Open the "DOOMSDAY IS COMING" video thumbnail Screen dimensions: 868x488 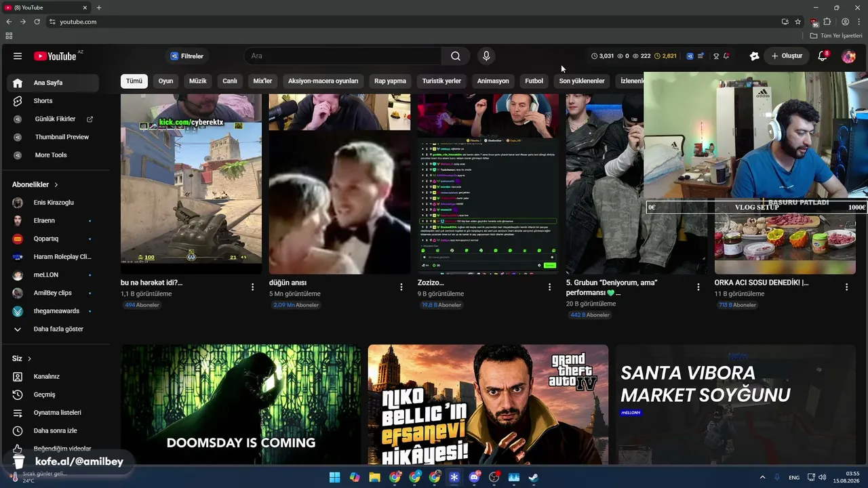241,405
